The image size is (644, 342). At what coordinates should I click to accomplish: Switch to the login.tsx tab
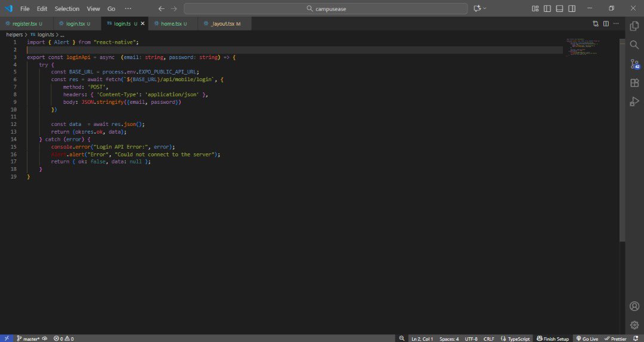(77, 24)
